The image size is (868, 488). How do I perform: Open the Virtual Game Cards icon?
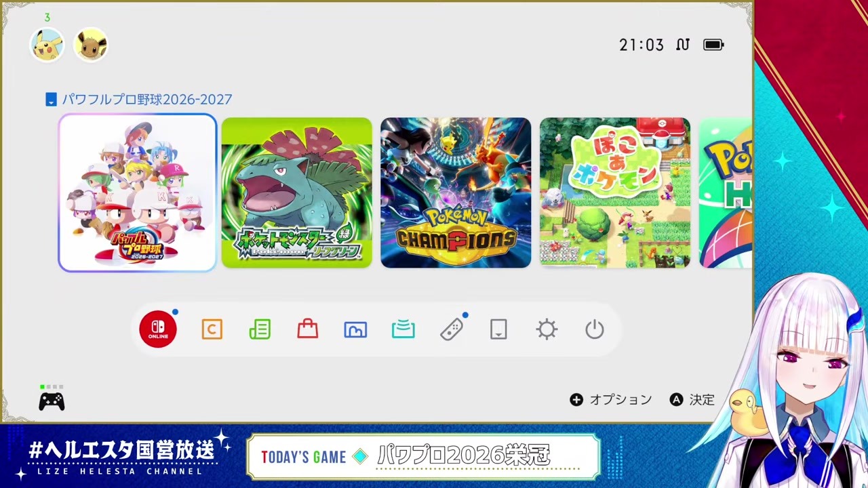point(498,330)
